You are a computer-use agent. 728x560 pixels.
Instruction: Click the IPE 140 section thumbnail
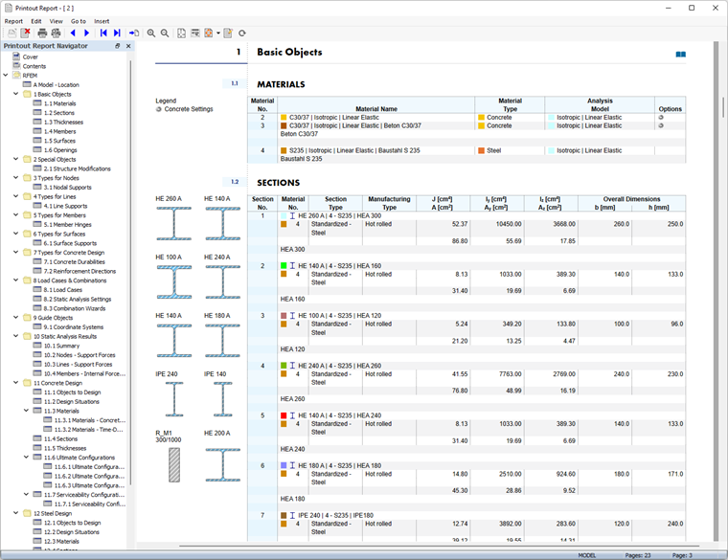(223, 399)
